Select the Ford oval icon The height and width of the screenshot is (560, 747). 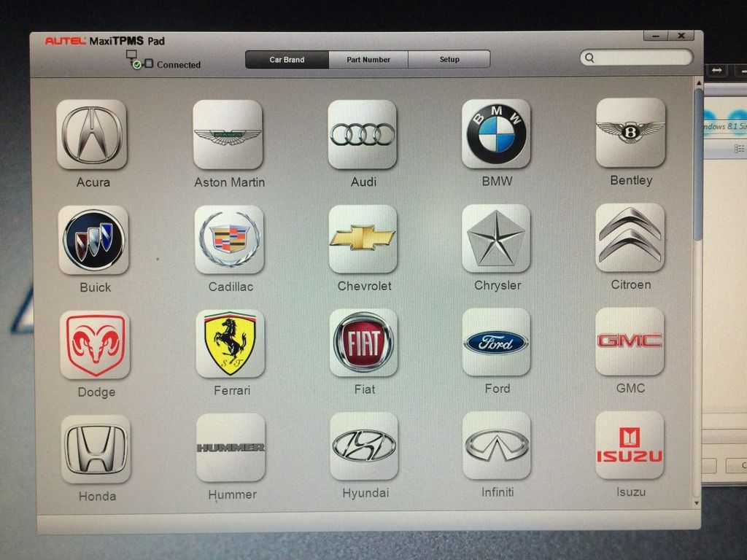tap(496, 342)
